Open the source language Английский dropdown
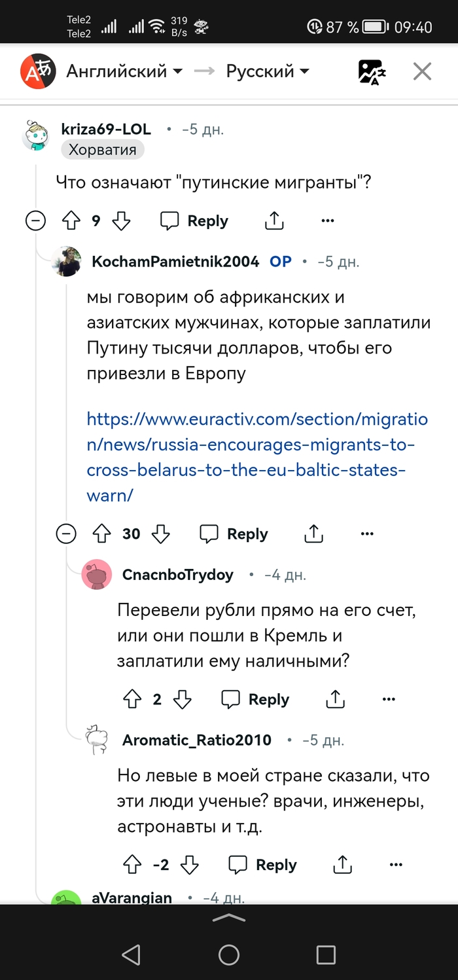 pos(124,71)
